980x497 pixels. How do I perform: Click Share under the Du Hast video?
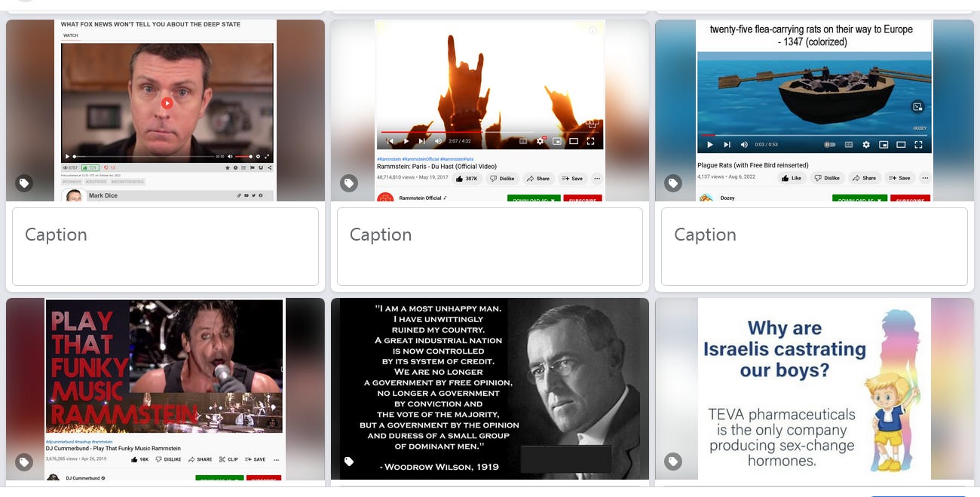(x=538, y=179)
